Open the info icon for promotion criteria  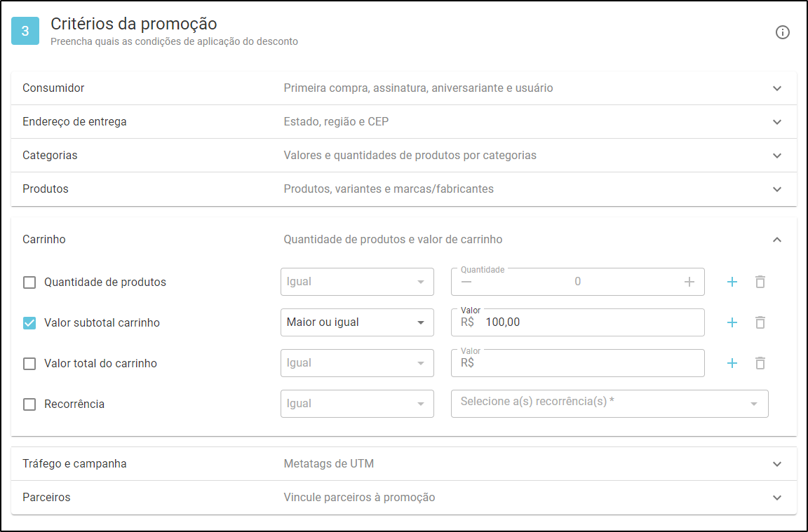point(782,32)
